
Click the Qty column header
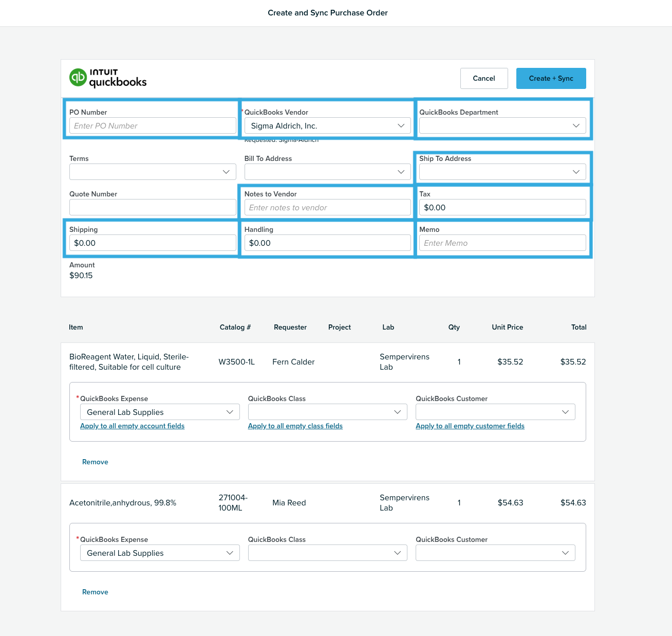pos(454,327)
